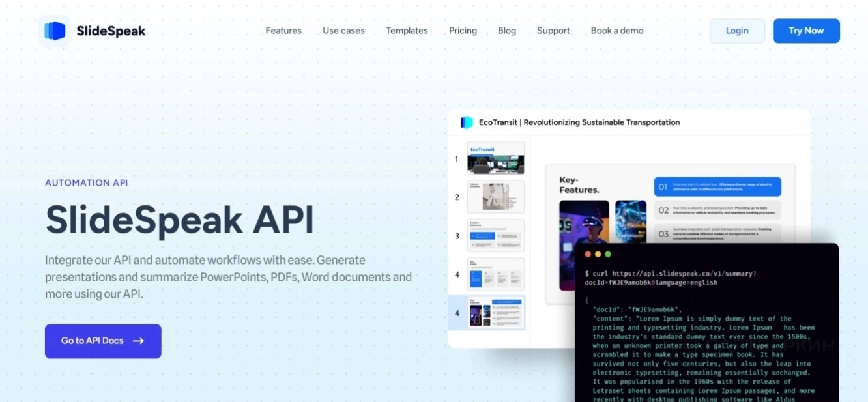Click the red terminal window dot
Image resolution: width=868 pixels, height=402 pixels.
pyautogui.click(x=588, y=254)
